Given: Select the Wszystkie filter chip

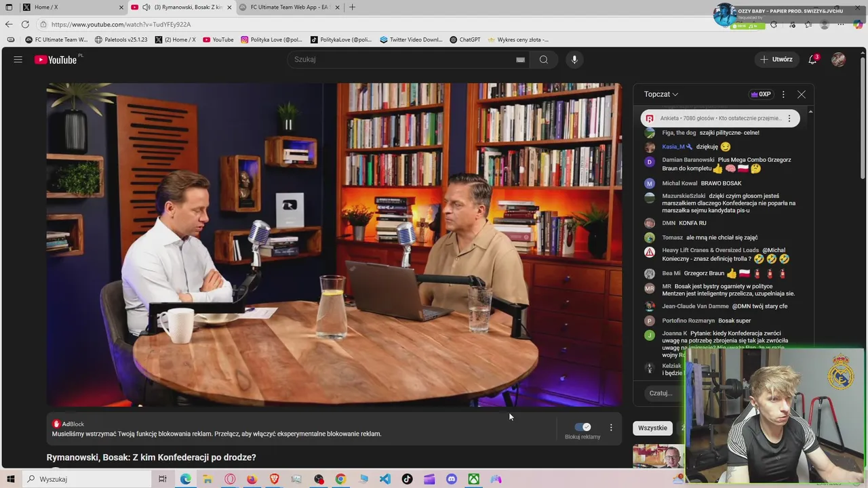Looking at the screenshot, I should coord(652,428).
